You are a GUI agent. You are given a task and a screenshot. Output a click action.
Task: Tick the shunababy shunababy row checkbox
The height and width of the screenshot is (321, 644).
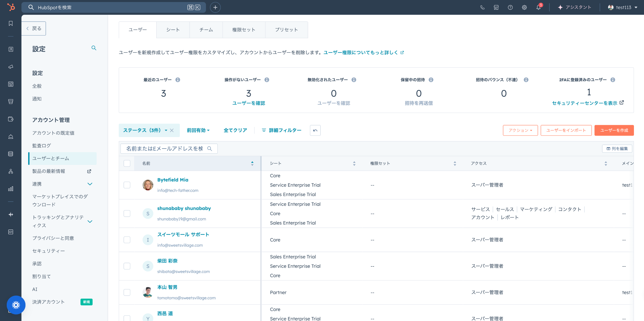(127, 213)
